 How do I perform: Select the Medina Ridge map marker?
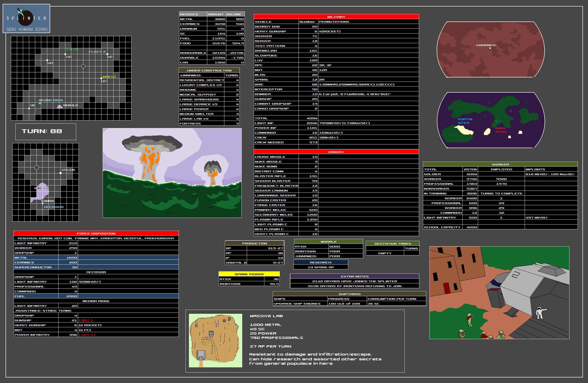pyautogui.click(x=51, y=100)
